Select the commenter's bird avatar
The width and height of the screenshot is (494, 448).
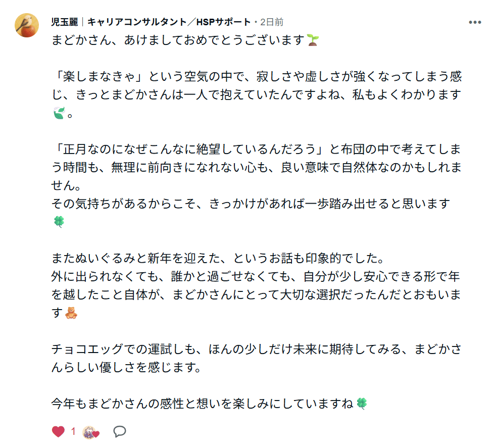pos(25,24)
